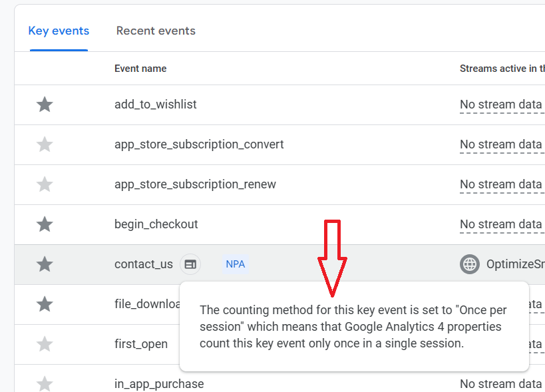This screenshot has width=545, height=392.
Task: Toggle the contact_us star icon
Action: click(x=45, y=264)
